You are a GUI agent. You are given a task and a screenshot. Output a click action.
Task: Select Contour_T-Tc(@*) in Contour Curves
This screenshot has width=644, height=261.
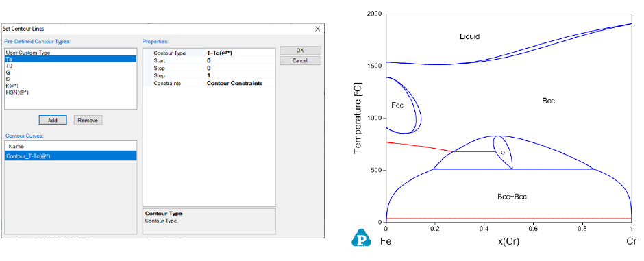click(71, 156)
